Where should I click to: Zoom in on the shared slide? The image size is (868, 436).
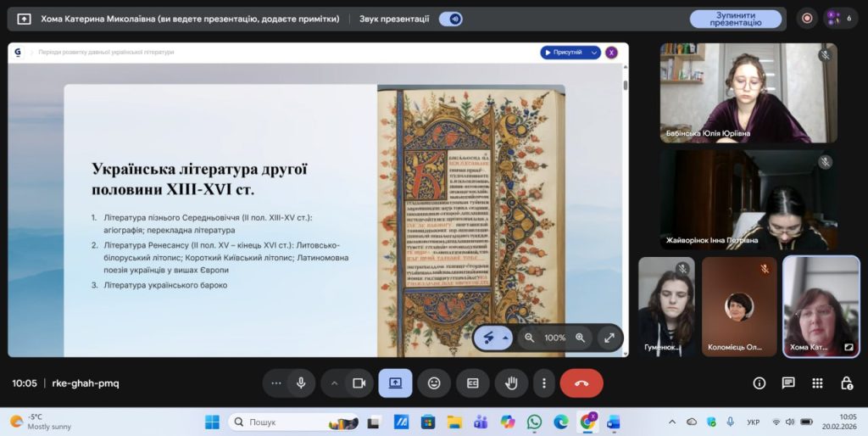[x=581, y=338]
